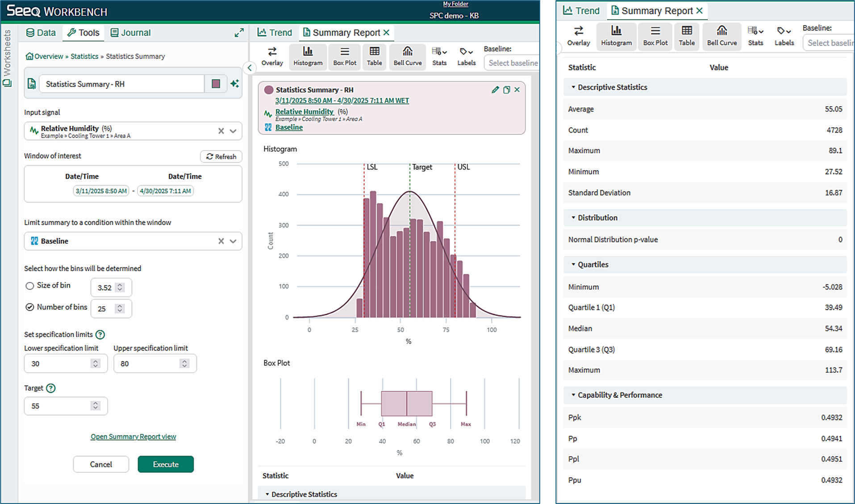Open Summary Report view link
Image resolution: width=855 pixels, height=504 pixels.
[133, 437]
